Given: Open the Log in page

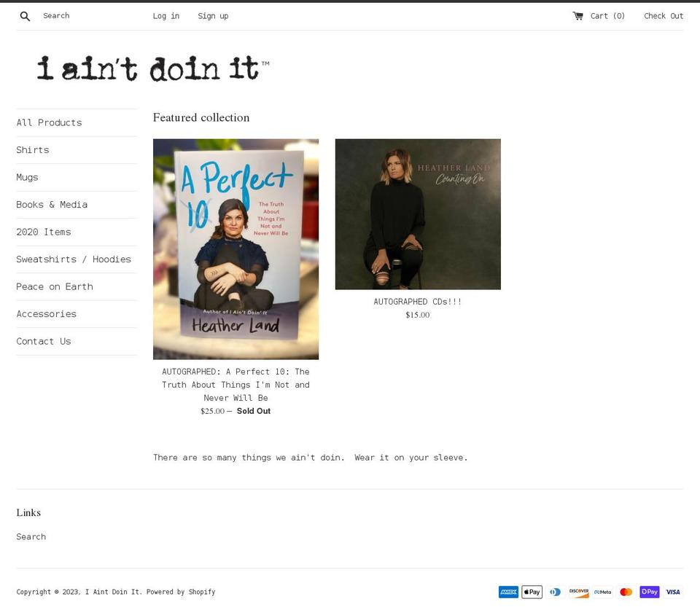Looking at the screenshot, I should tap(166, 15).
